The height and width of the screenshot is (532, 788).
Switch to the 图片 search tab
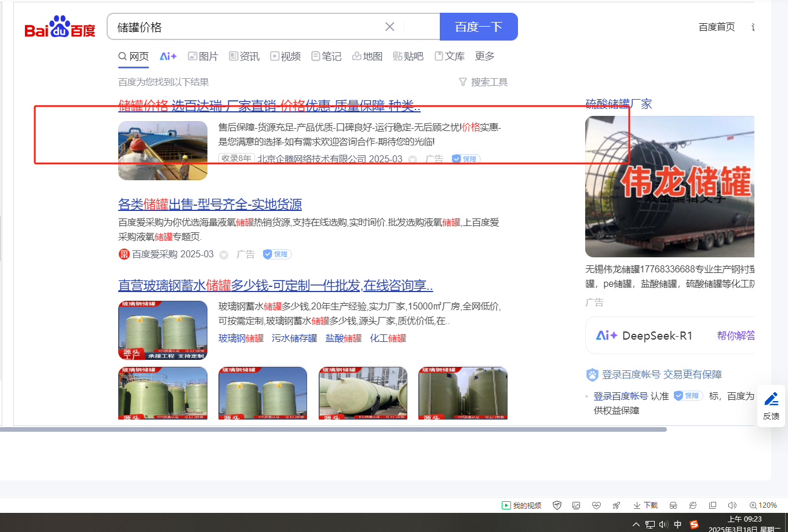click(203, 56)
